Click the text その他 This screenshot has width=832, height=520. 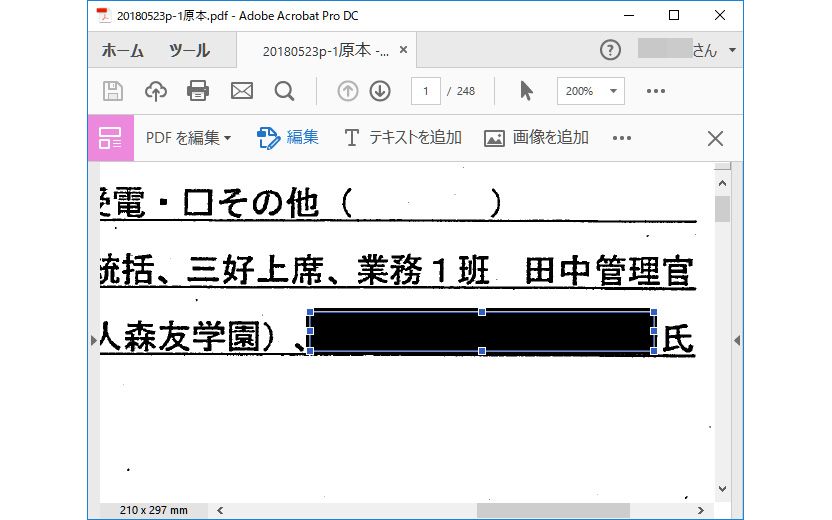pyautogui.click(x=268, y=203)
